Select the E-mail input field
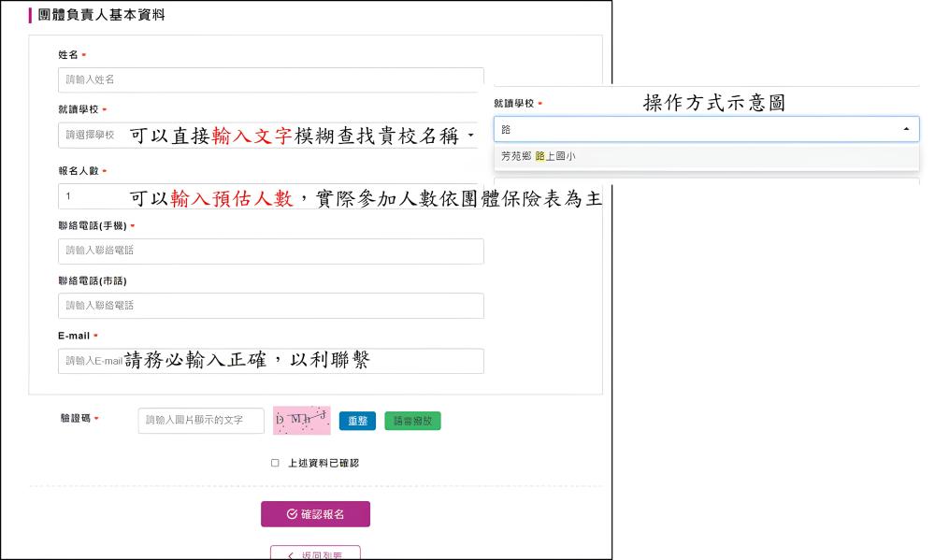935x560 pixels. click(271, 361)
